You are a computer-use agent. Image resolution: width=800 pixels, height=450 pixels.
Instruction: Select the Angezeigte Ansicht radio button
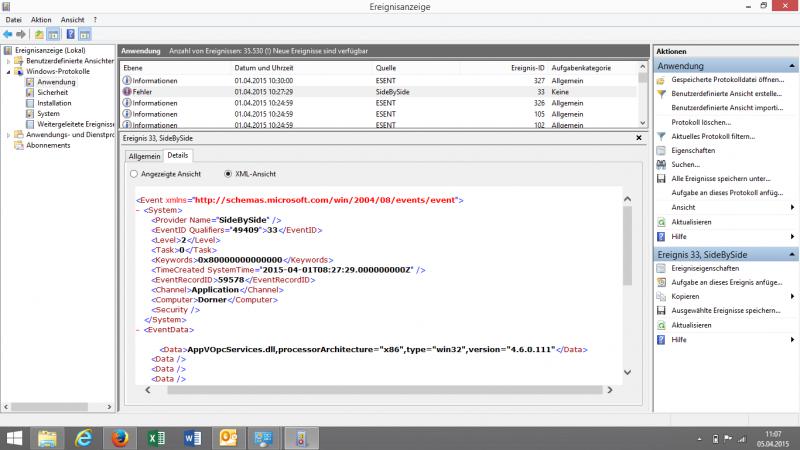coord(134,174)
